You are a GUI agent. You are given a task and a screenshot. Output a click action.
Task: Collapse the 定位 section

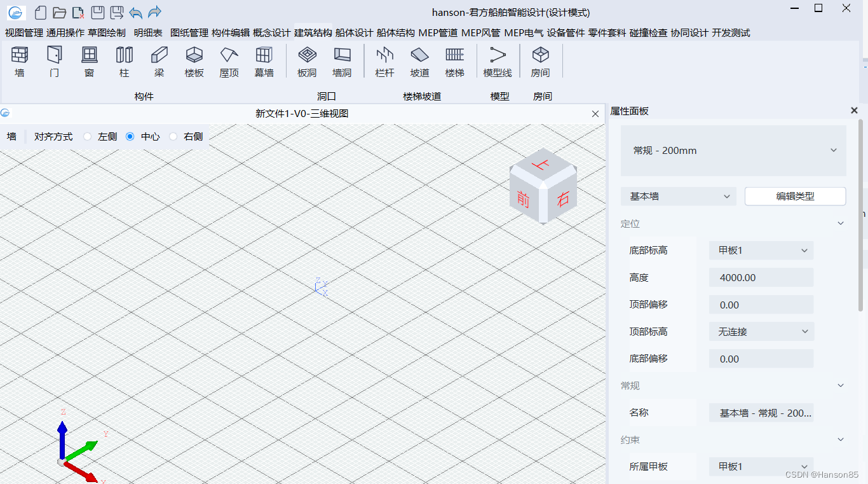click(841, 224)
